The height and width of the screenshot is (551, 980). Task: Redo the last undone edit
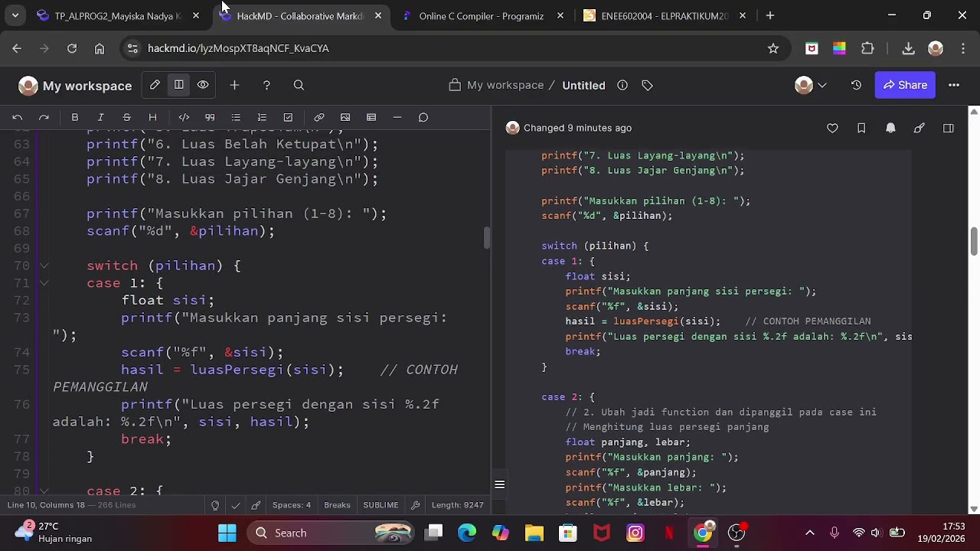click(44, 117)
